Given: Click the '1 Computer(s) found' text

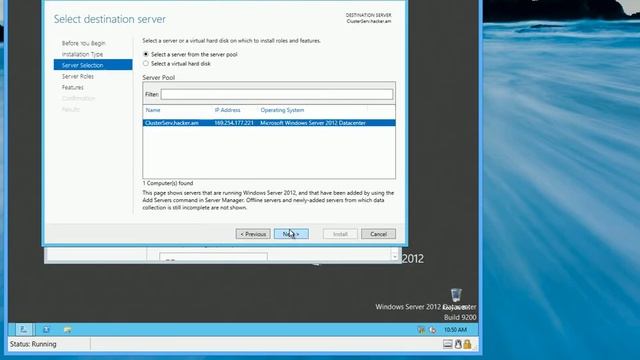Looking at the screenshot, I should [x=168, y=183].
